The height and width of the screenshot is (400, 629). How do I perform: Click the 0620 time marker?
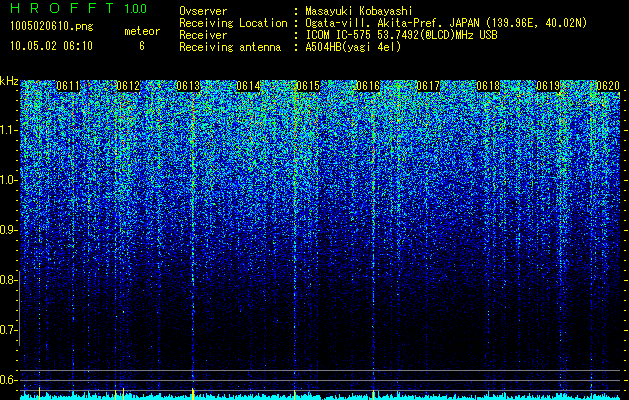pyautogui.click(x=608, y=86)
